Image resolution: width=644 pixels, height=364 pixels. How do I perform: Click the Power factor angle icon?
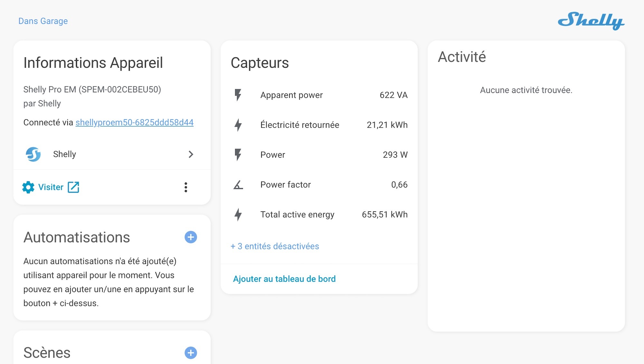tap(238, 185)
